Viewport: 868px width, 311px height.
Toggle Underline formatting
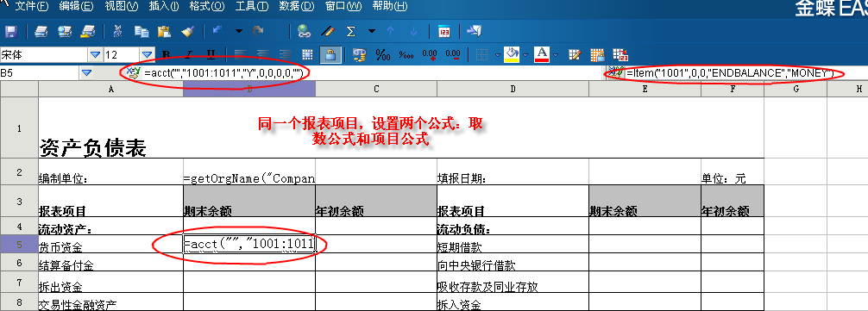click(x=211, y=54)
